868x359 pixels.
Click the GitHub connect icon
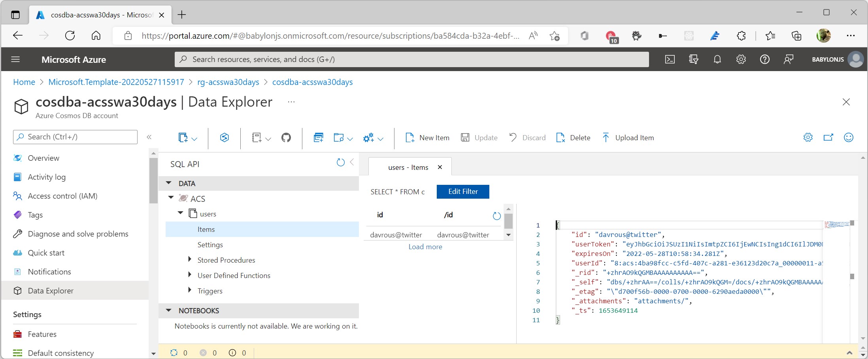[x=286, y=137]
